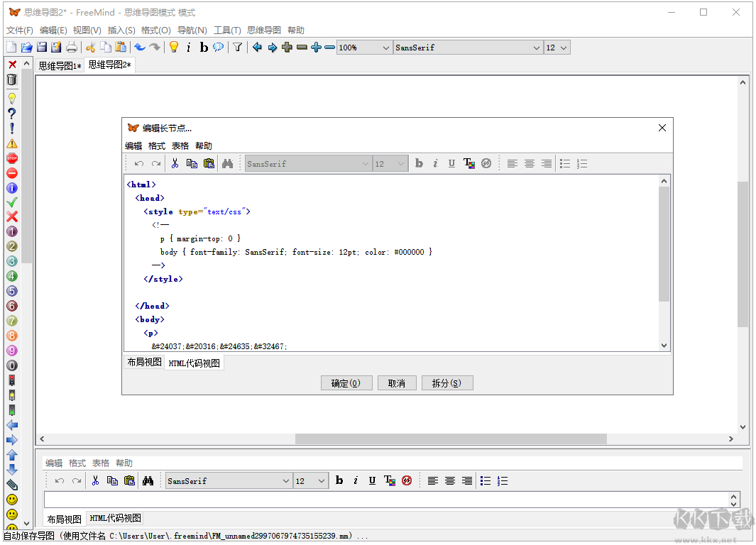756x545 pixels.
Task: Add the yellow smiley icon from sidebar
Action: point(12,500)
